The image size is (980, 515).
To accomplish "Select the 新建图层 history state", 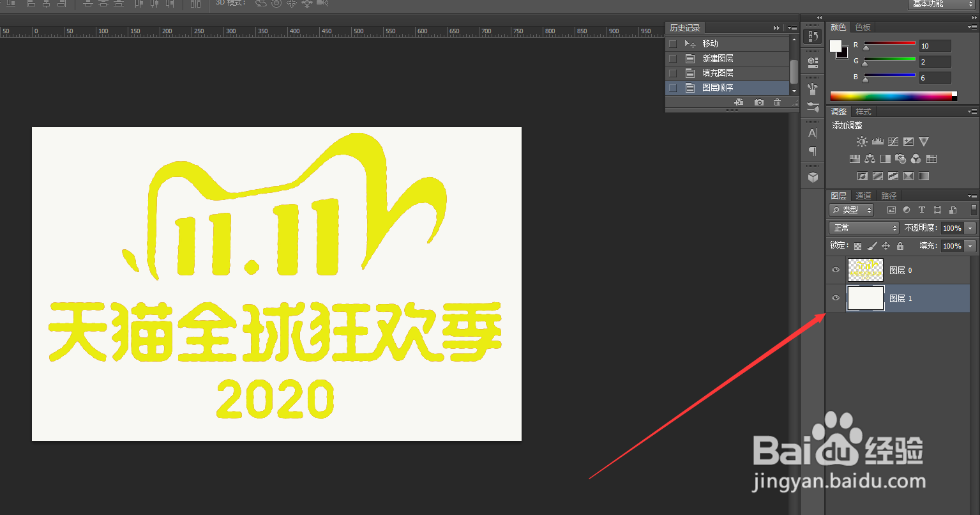I will (x=727, y=58).
